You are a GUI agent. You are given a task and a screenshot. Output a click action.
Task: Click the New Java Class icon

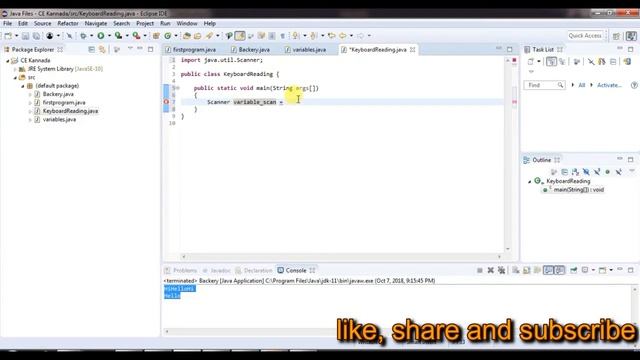pos(168,36)
